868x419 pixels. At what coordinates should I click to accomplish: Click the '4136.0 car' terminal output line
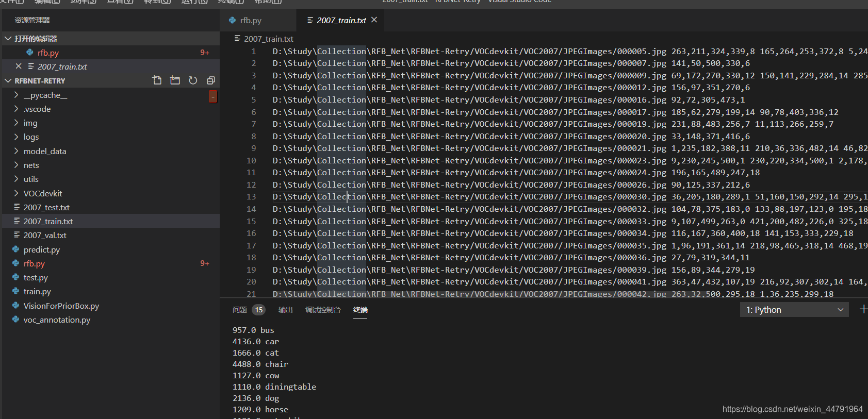[256, 342]
